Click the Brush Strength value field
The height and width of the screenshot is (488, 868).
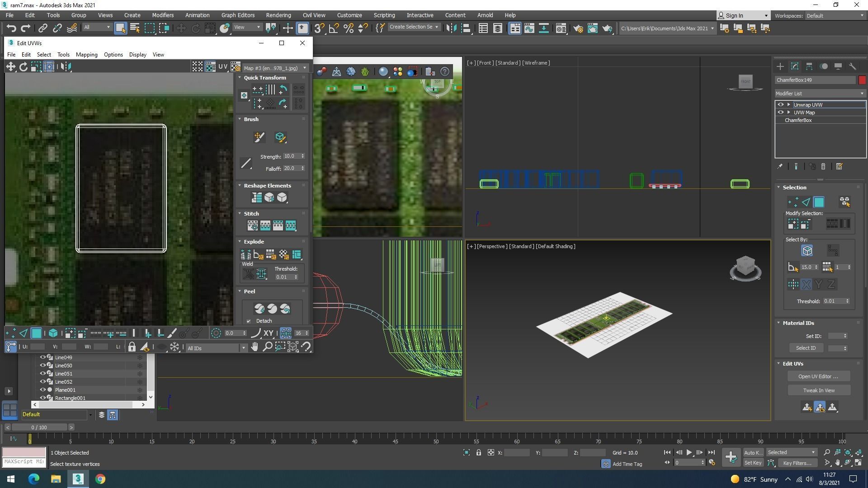(291, 156)
